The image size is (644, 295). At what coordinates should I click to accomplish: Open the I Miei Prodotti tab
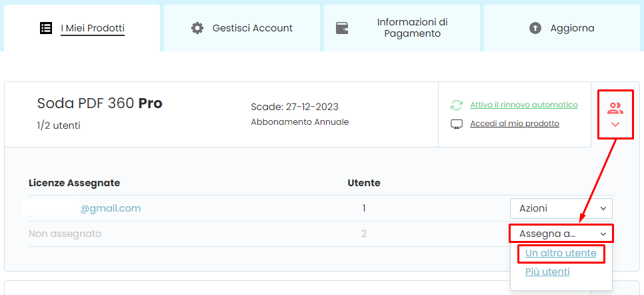82,28
